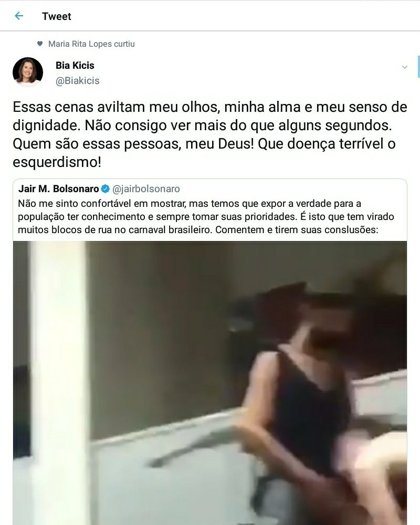Screen dimensions: 420x525
Task: Open the @jairbolsonaro handle
Action: pos(146,189)
